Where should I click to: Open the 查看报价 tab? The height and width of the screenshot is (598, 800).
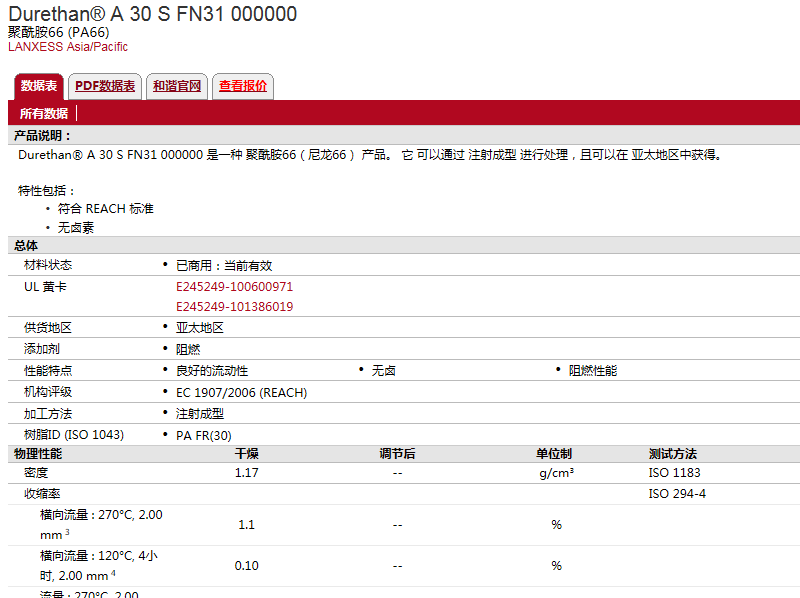[x=243, y=86]
